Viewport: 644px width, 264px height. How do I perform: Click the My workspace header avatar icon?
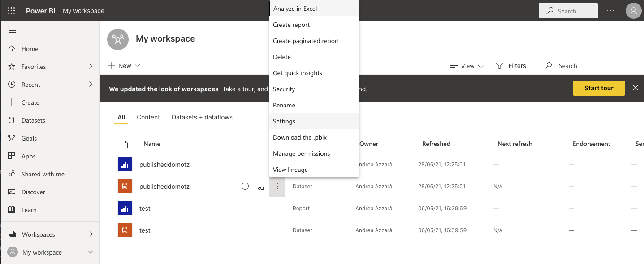pyautogui.click(x=118, y=39)
